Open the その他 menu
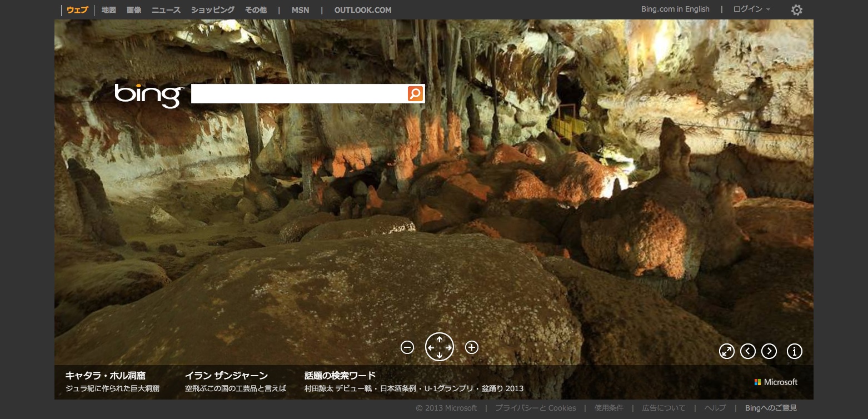 (256, 10)
